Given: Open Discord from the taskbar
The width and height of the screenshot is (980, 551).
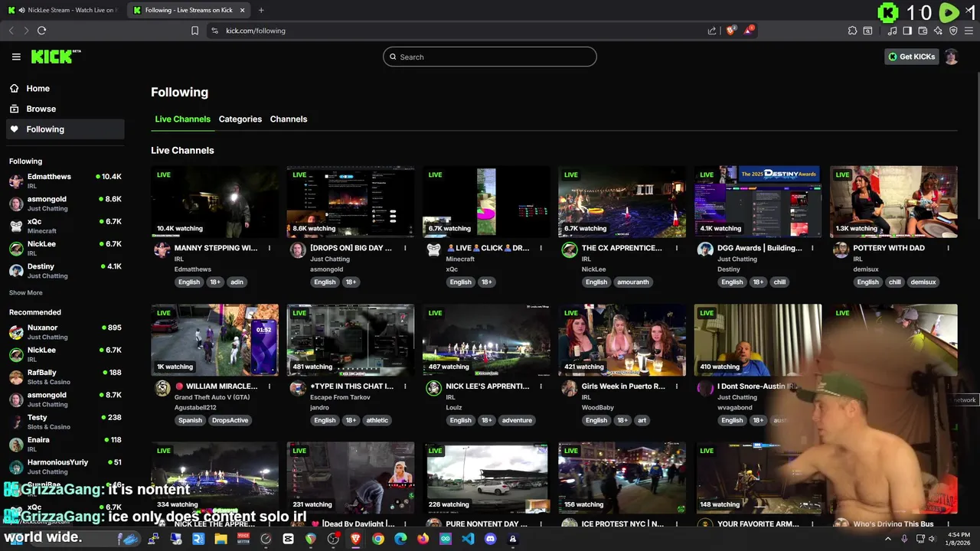Looking at the screenshot, I should pyautogui.click(x=491, y=539).
